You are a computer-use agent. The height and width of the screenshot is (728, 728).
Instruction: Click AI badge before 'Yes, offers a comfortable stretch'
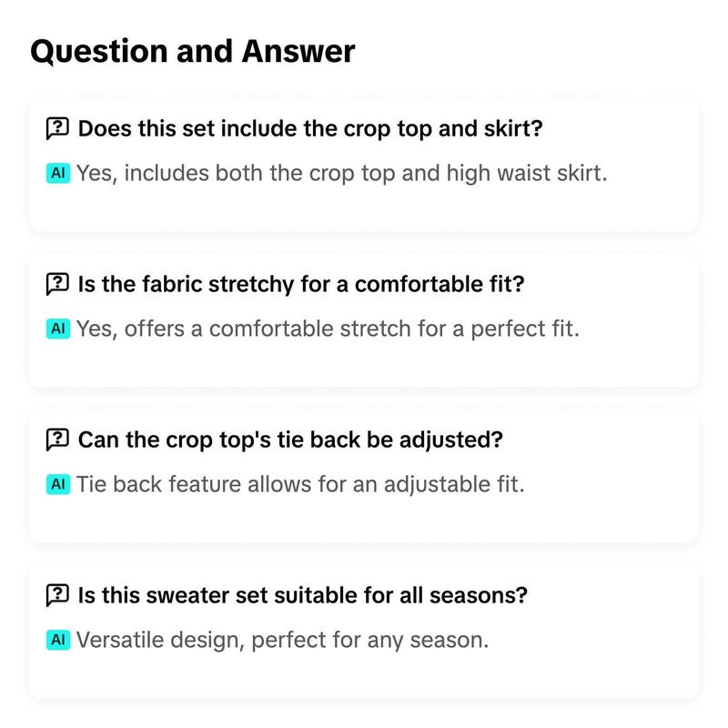tap(58, 329)
